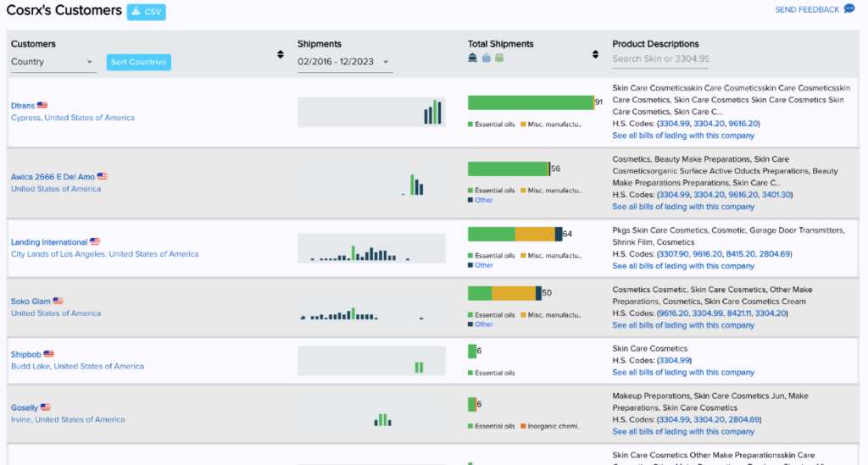This screenshot has width=868, height=465.
Task: Download customers as CSV
Action: 146,12
